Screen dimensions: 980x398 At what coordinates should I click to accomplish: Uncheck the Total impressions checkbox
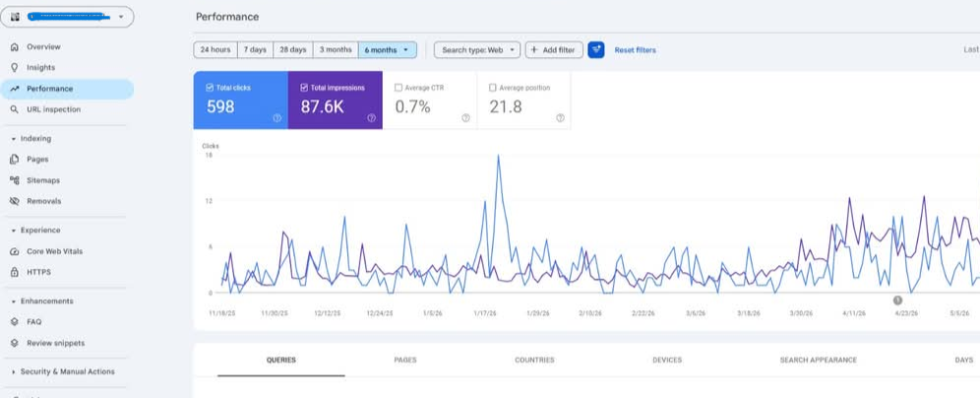tap(304, 89)
